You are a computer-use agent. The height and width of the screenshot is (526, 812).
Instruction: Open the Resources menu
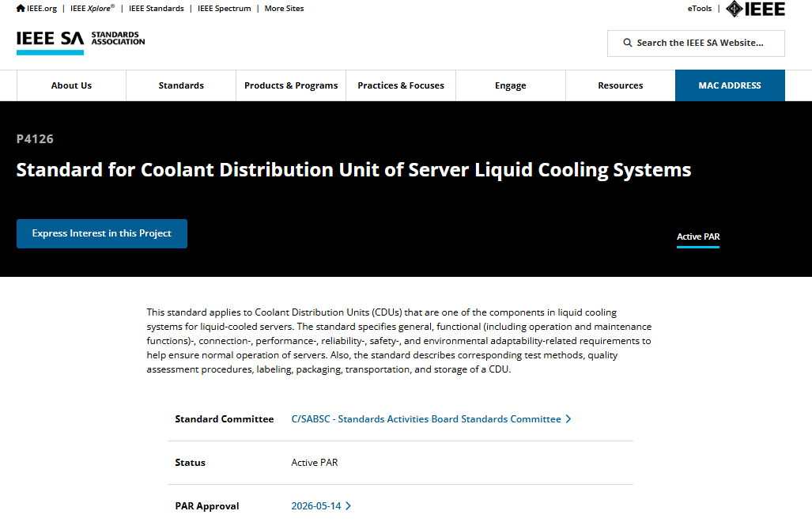click(621, 85)
